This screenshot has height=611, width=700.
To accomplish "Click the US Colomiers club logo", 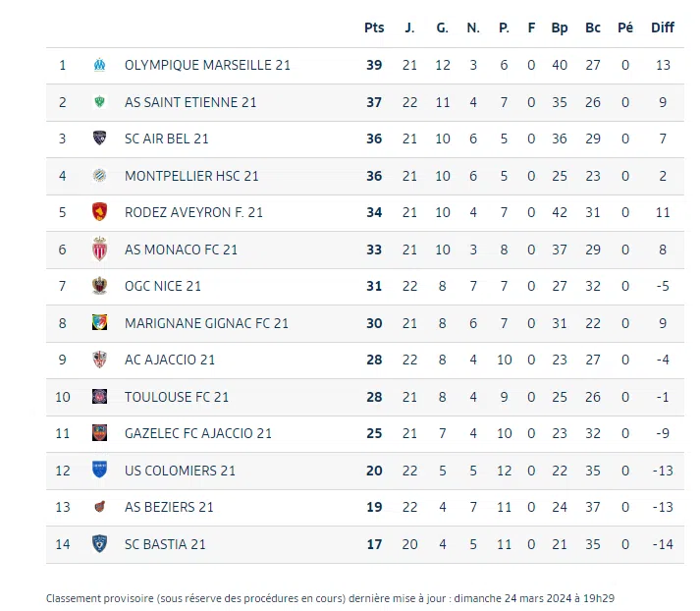I will point(99,471).
